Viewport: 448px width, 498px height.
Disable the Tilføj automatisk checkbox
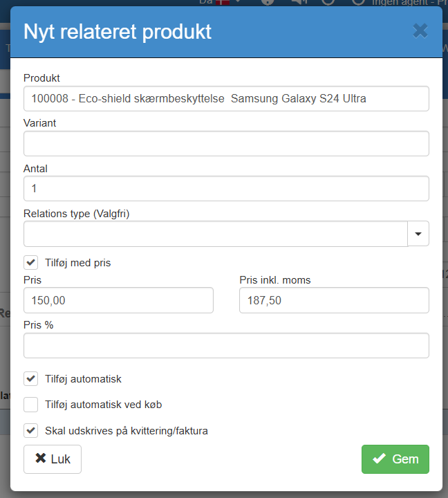[x=31, y=379]
